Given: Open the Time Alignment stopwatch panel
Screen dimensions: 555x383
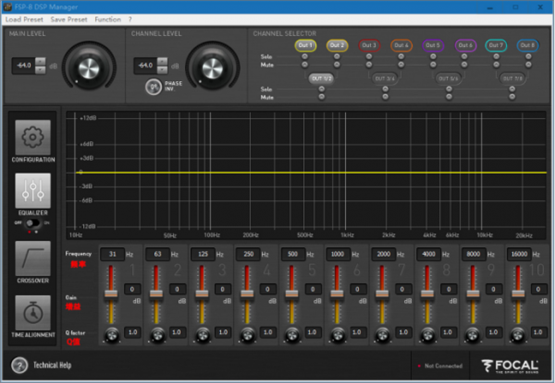Looking at the screenshot, I should 33,313.
